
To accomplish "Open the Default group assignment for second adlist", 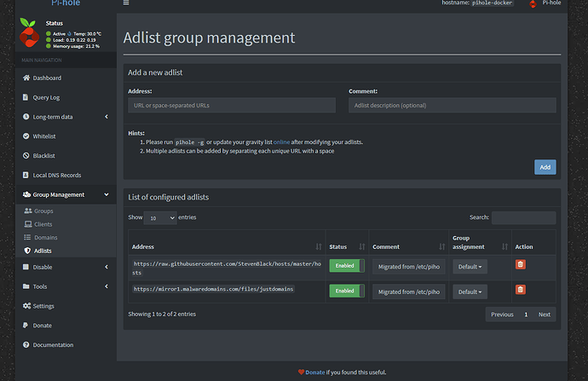I will click(469, 292).
